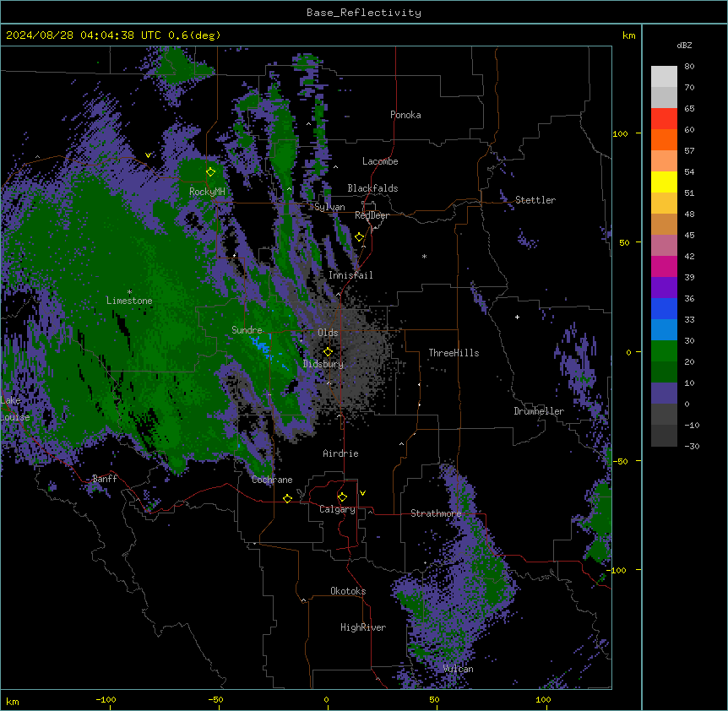This screenshot has width=728, height=711.
Task: Click the yellow v marker northeast of Calgary
Action: tap(362, 493)
